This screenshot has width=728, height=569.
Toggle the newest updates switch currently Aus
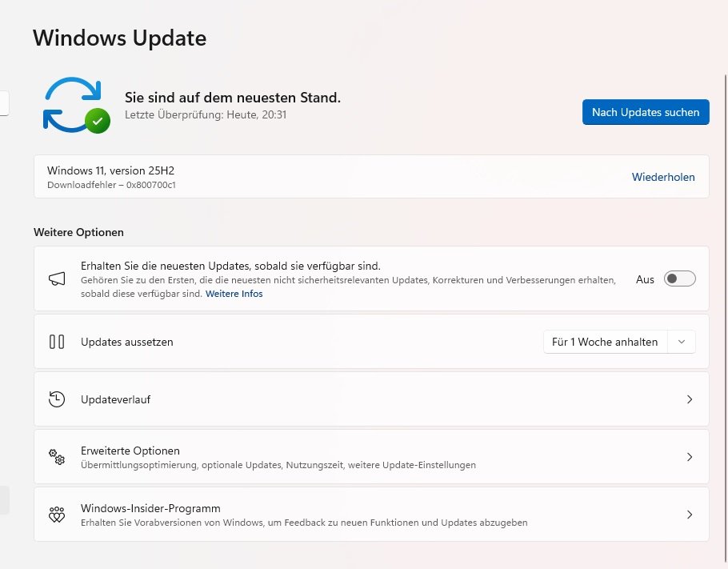680,278
